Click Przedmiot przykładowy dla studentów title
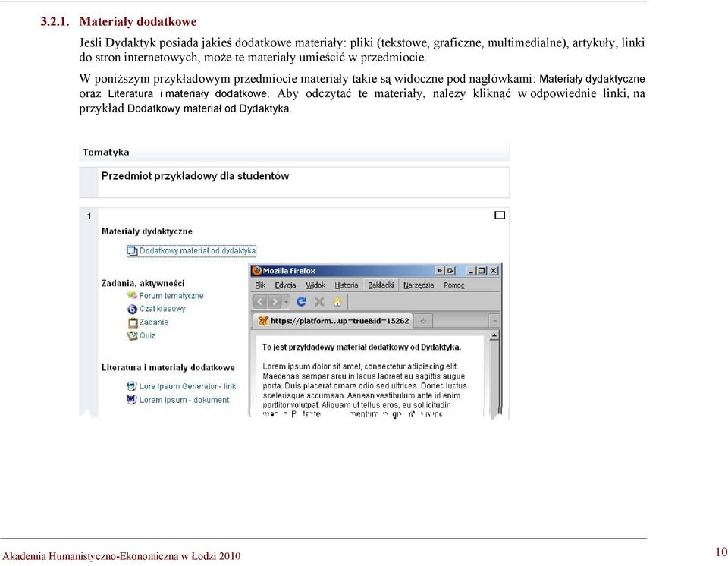Image resolution: width=728 pixels, height=566 pixels. 195,176
